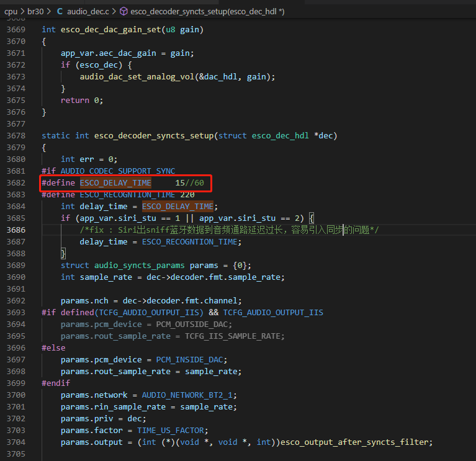Click line number 3682 in gutter
The width and height of the screenshot is (476, 461).
pyautogui.click(x=16, y=183)
